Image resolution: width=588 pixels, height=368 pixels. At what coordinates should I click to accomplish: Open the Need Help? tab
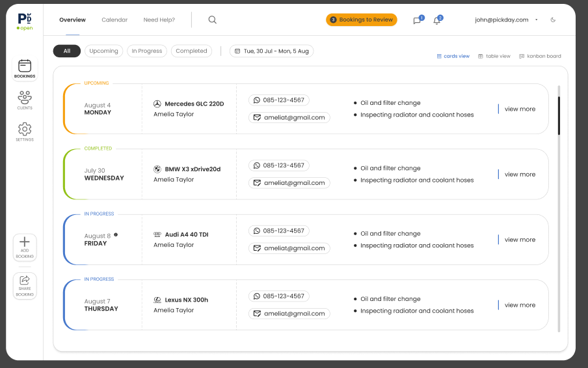(x=159, y=20)
